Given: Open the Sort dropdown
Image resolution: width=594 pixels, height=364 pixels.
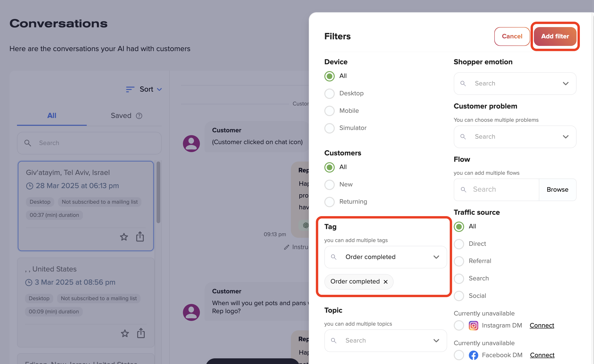Looking at the screenshot, I should click(x=144, y=89).
